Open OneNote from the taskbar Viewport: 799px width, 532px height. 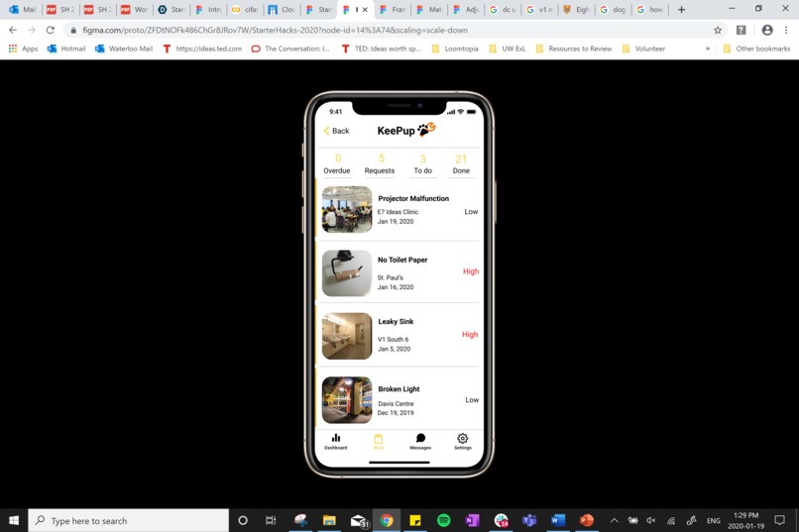pos(473,520)
